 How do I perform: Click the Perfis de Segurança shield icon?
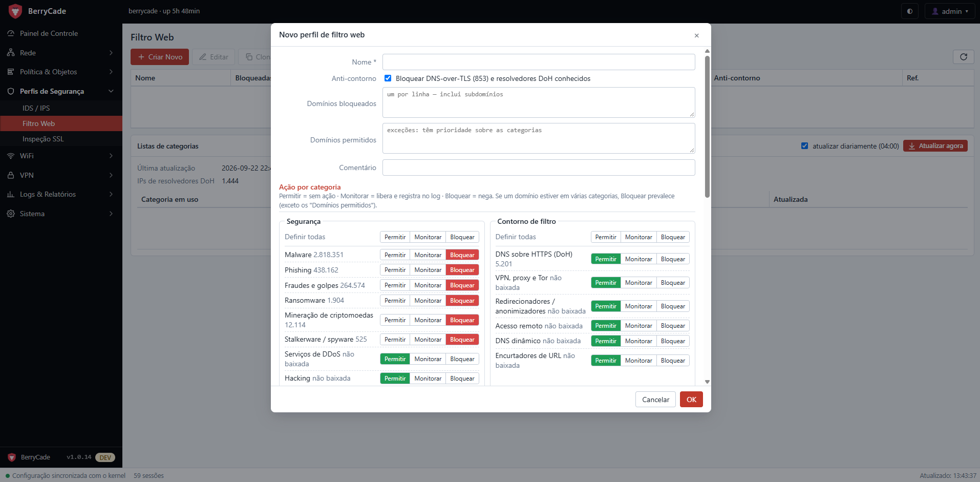click(11, 91)
